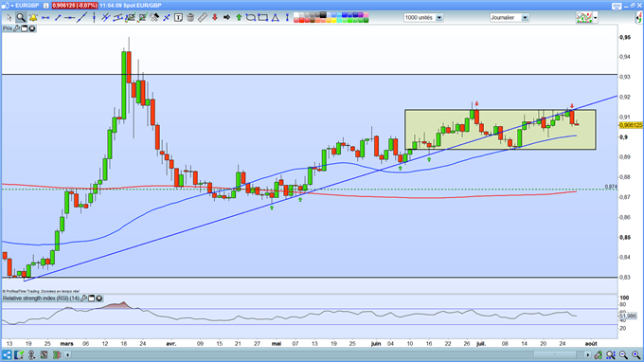Select the rectangle drawing tool

pos(263,18)
